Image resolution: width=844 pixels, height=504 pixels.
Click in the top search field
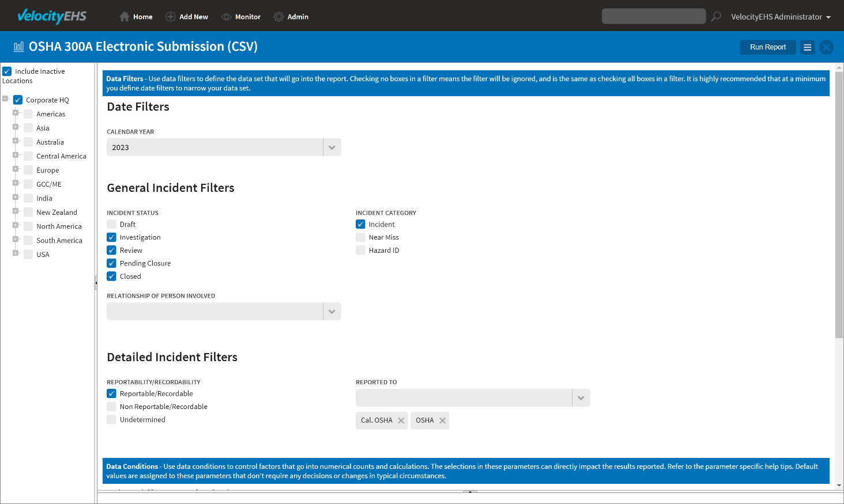click(x=654, y=16)
